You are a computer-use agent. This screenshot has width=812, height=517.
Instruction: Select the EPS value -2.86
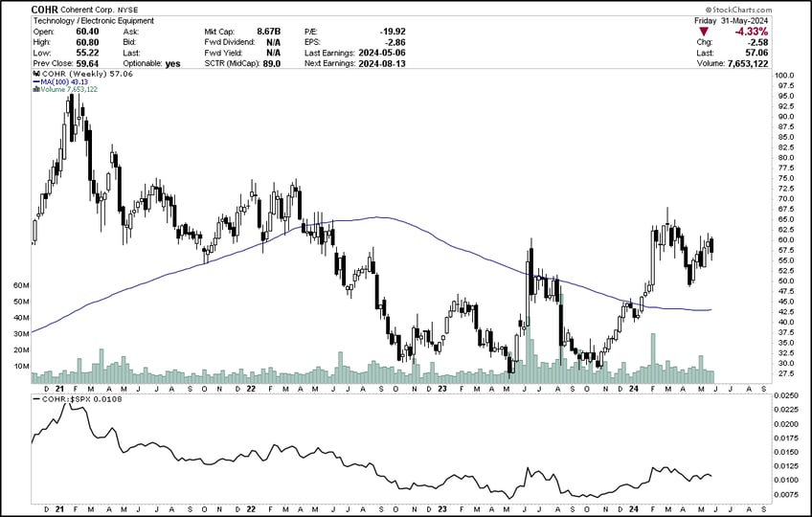[395, 42]
